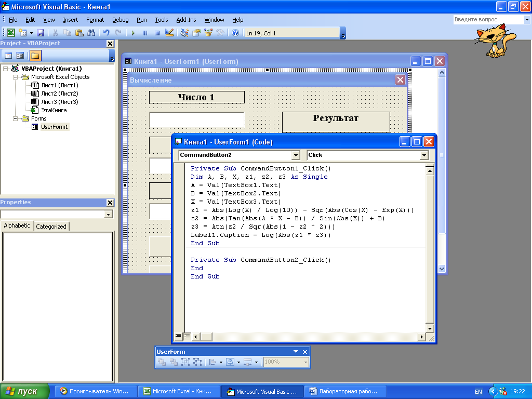Click the Cut scissors icon

point(55,33)
